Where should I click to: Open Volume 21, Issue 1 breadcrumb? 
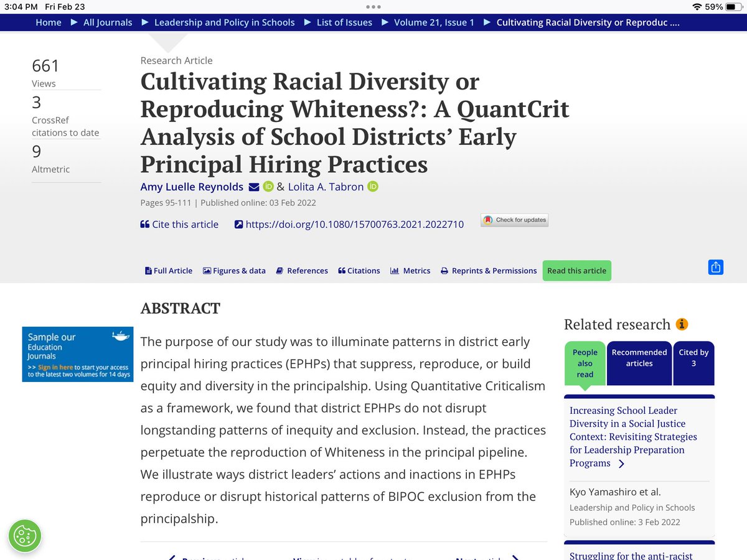pos(434,22)
